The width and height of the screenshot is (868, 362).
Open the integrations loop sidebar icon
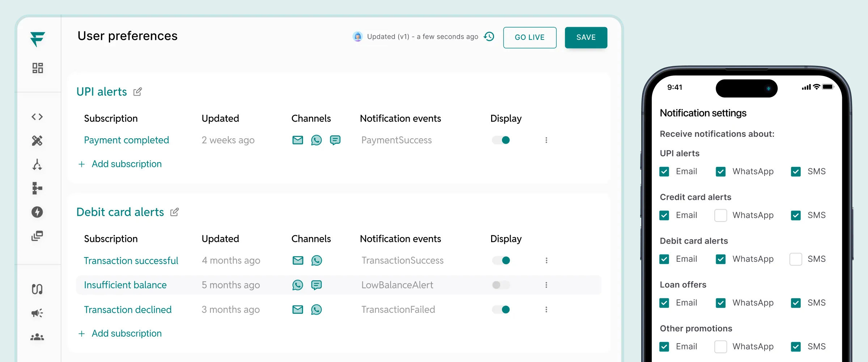(x=37, y=289)
